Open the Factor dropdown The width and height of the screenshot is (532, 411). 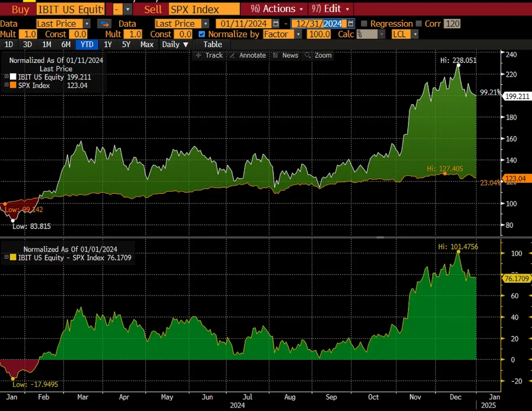[298, 34]
